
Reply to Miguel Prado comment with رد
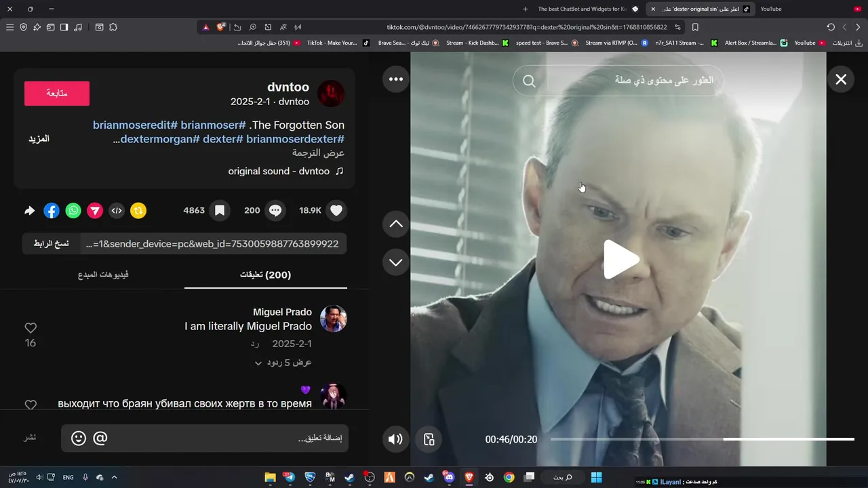click(255, 344)
